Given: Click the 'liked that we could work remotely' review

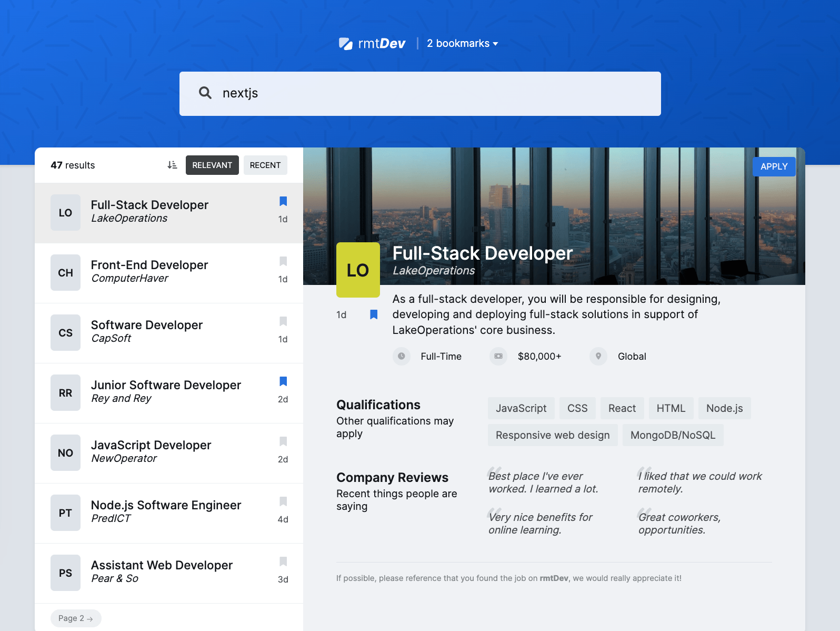Looking at the screenshot, I should pyautogui.click(x=700, y=482).
